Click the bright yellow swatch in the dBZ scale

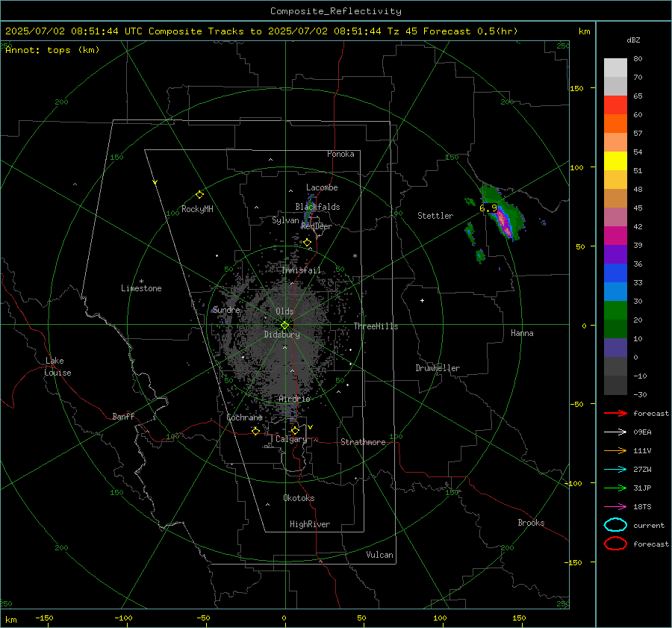(x=615, y=161)
